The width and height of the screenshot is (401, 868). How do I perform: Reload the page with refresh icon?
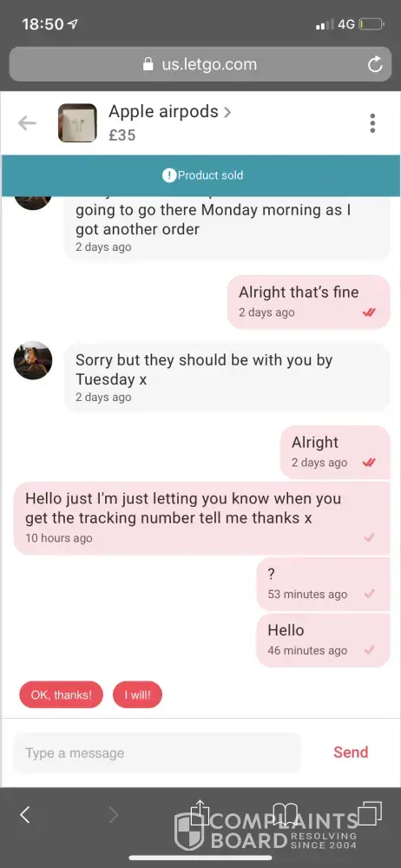tap(375, 65)
